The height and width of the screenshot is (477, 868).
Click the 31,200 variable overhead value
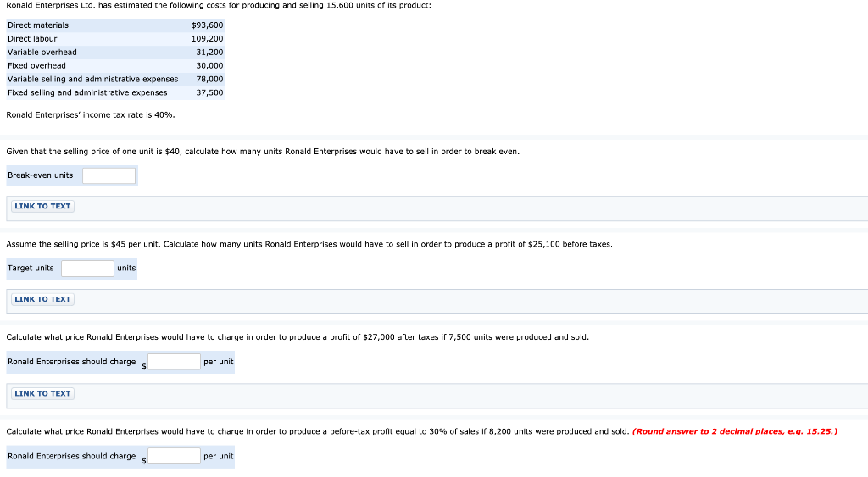[x=209, y=52]
